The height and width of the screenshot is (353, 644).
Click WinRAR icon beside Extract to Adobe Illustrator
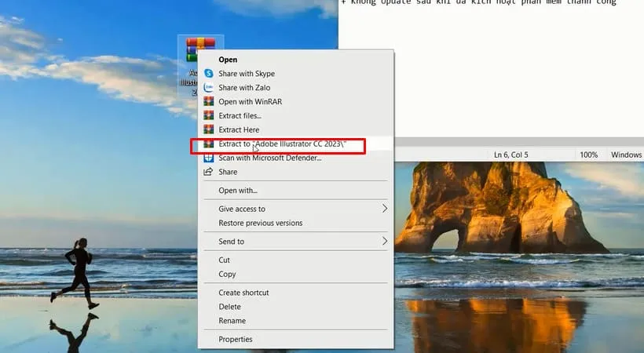click(x=209, y=144)
